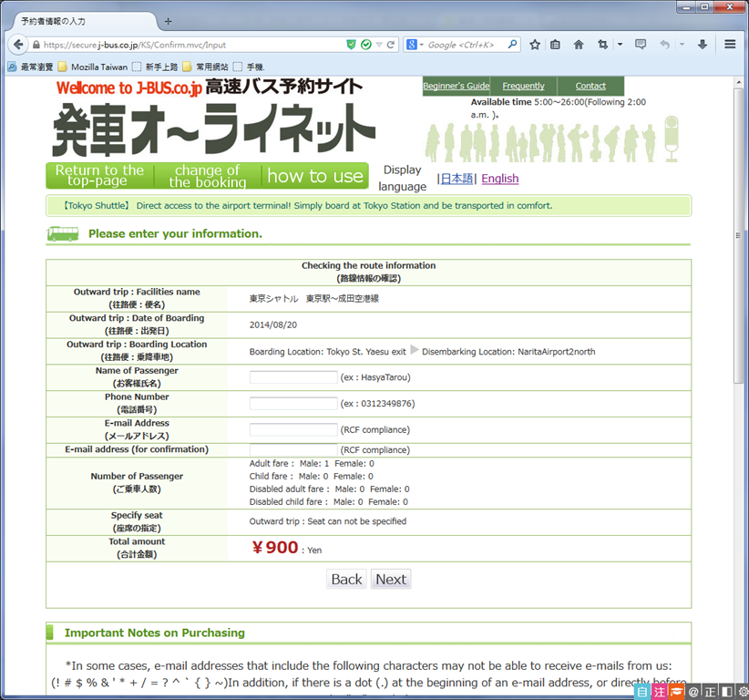Go to the browser home page icon
Viewport: 749px width, 700px height.
tap(579, 45)
